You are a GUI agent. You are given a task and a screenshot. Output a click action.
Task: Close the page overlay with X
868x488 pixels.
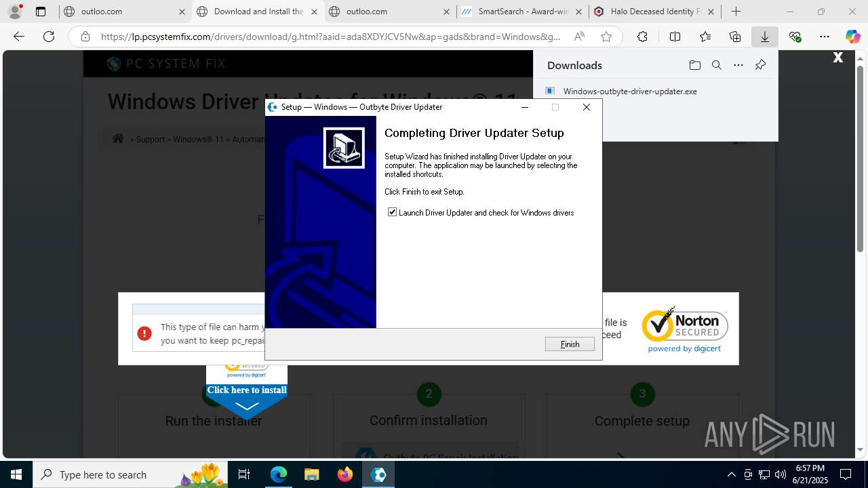838,58
